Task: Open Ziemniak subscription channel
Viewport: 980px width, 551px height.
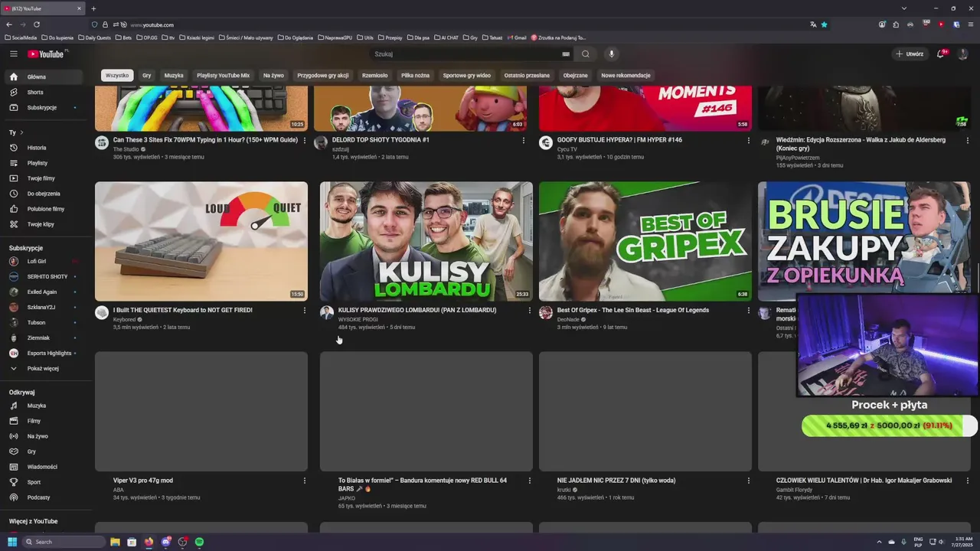Action: click(x=42, y=337)
